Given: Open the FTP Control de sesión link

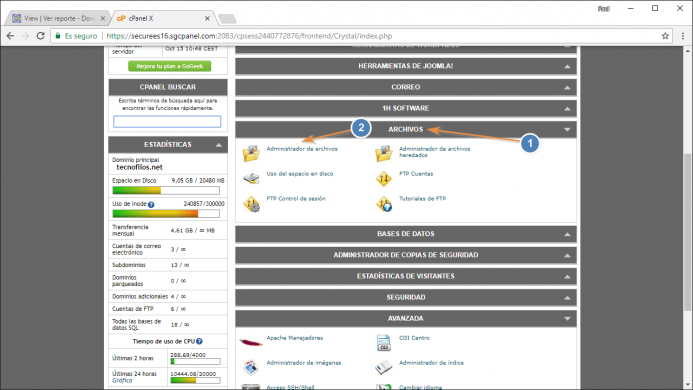Looking at the screenshot, I should (x=296, y=199).
